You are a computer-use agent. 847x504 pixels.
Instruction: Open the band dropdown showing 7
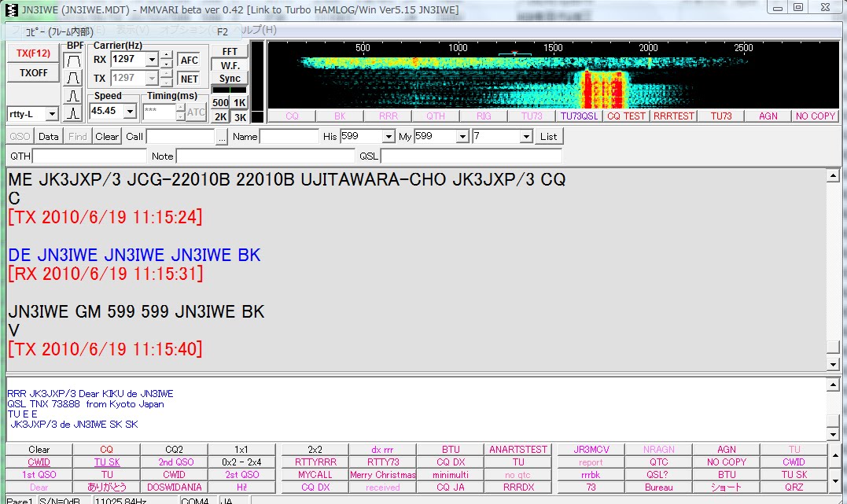click(526, 137)
